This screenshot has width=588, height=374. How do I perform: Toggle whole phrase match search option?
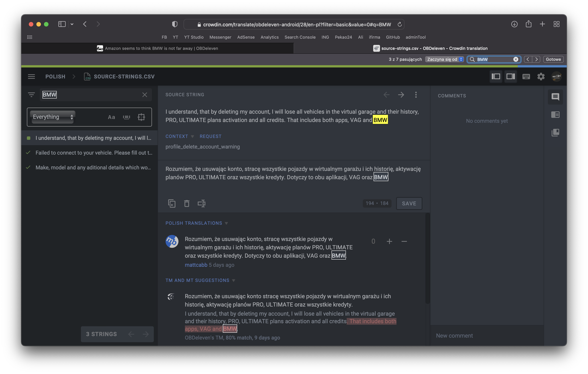pyautogui.click(x=127, y=117)
